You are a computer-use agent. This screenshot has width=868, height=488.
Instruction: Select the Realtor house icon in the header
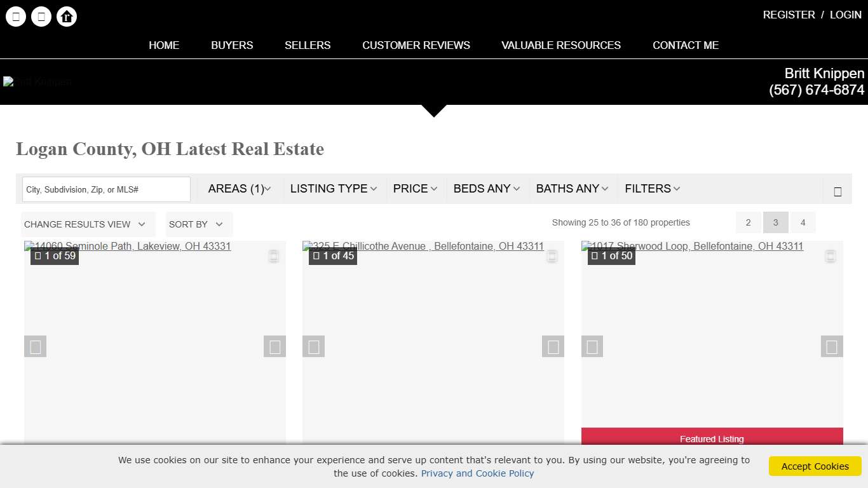pyautogui.click(x=67, y=17)
